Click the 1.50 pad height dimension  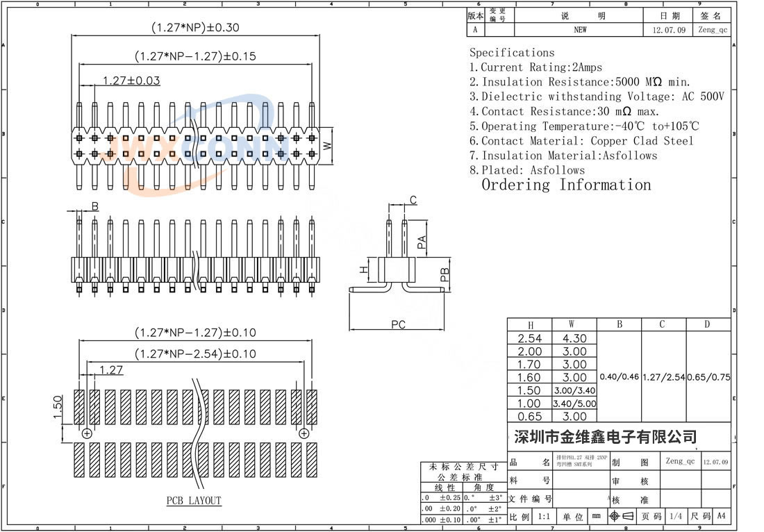click(x=58, y=407)
